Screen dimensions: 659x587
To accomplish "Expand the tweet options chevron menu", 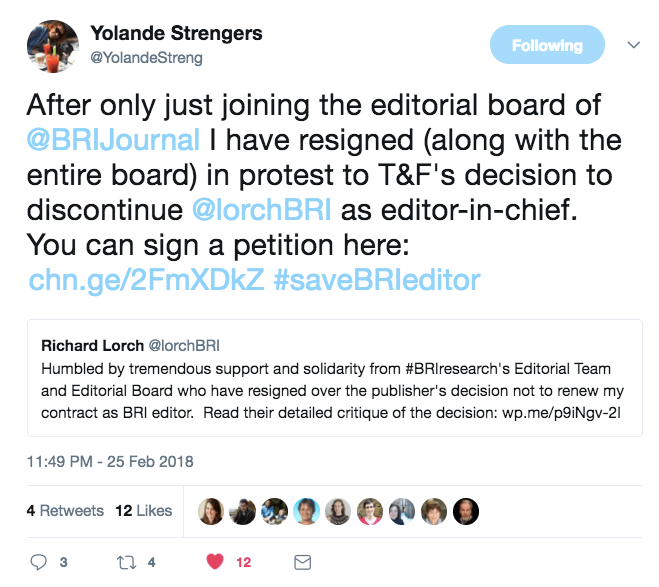I will (633, 45).
